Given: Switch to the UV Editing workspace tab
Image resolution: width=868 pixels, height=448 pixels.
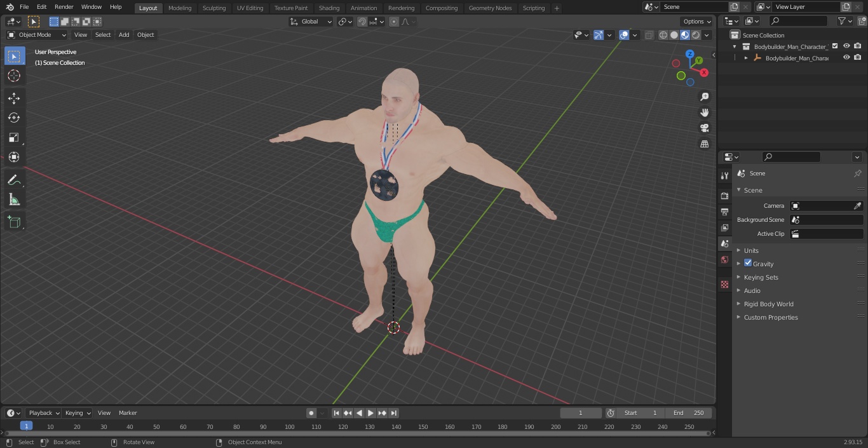Looking at the screenshot, I should click(250, 8).
